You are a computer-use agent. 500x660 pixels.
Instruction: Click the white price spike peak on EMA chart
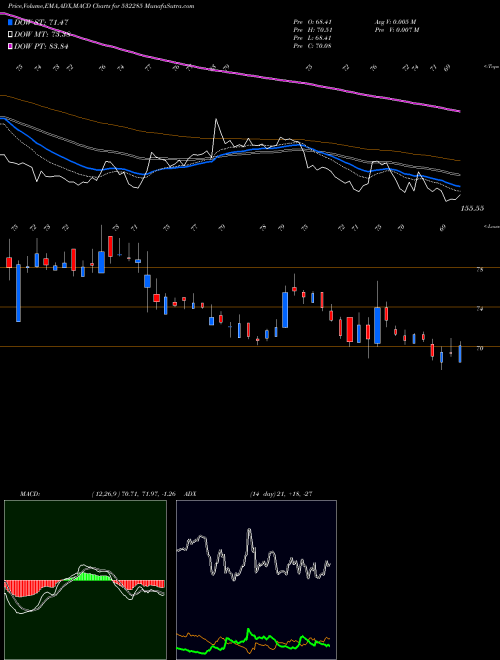click(x=216, y=120)
